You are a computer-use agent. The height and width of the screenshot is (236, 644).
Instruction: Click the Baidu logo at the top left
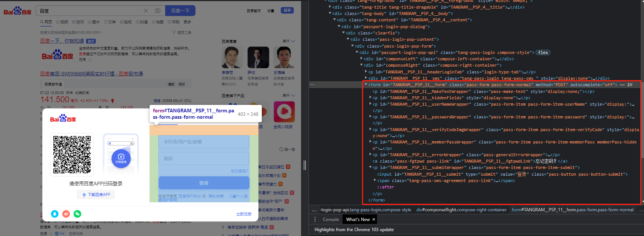click(18, 11)
